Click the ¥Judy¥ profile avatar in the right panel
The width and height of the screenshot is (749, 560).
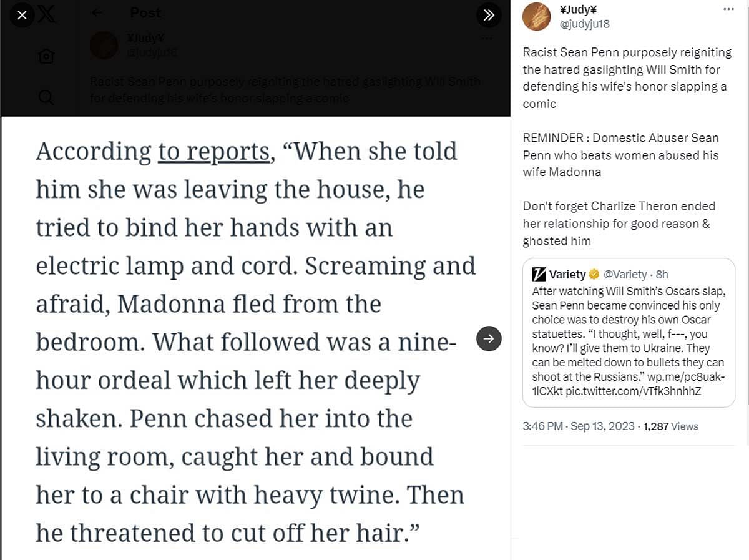coord(537,17)
